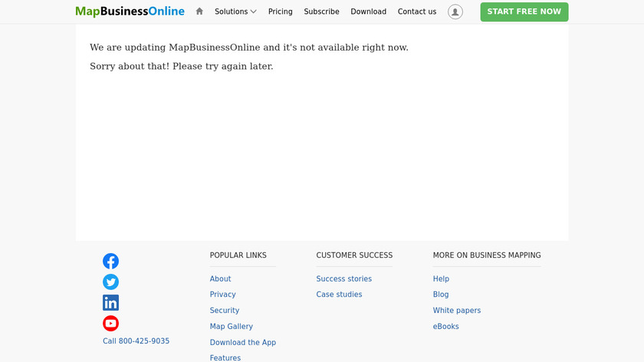The width and height of the screenshot is (644, 362).
Task: Click the Success stories link
Action: [x=343, y=279]
